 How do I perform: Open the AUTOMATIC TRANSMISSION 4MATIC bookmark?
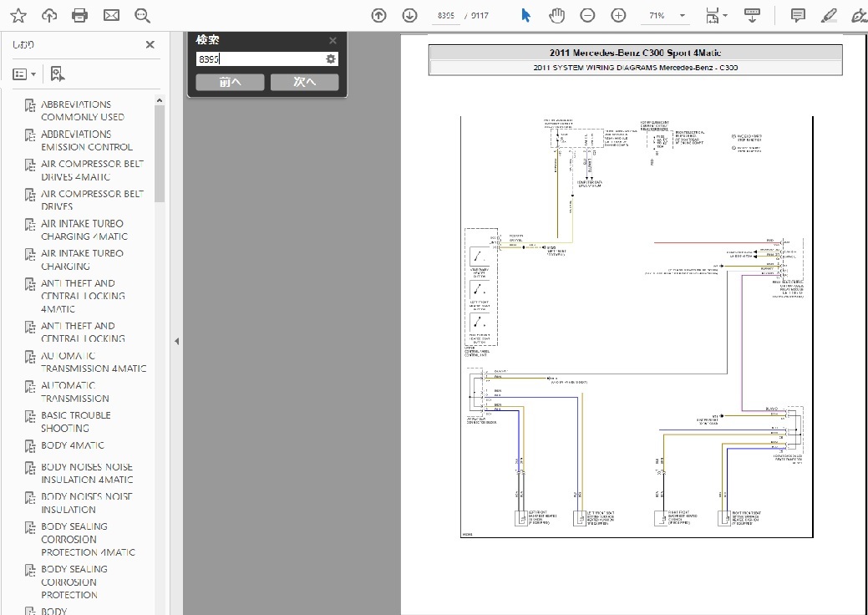(x=94, y=362)
